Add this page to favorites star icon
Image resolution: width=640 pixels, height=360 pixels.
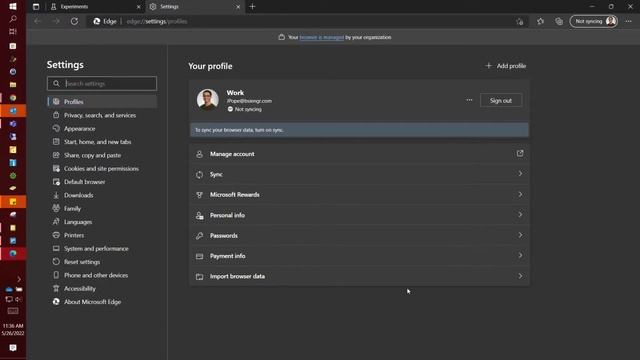(x=519, y=22)
